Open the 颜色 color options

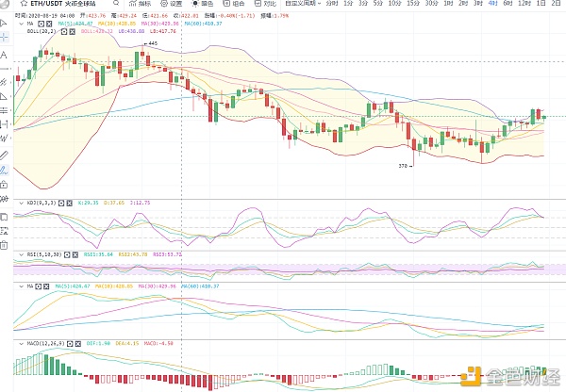208,4
